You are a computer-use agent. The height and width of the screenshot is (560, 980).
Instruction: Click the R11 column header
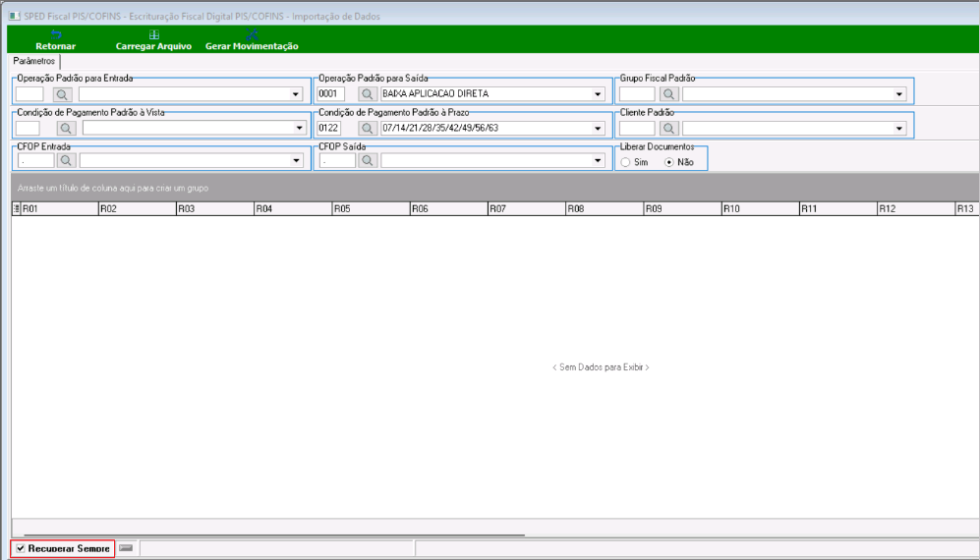tap(838, 209)
